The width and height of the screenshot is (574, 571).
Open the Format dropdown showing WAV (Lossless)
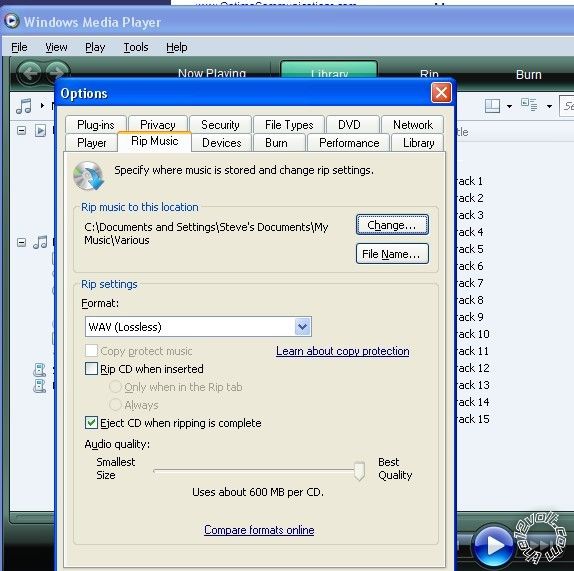(x=198, y=326)
